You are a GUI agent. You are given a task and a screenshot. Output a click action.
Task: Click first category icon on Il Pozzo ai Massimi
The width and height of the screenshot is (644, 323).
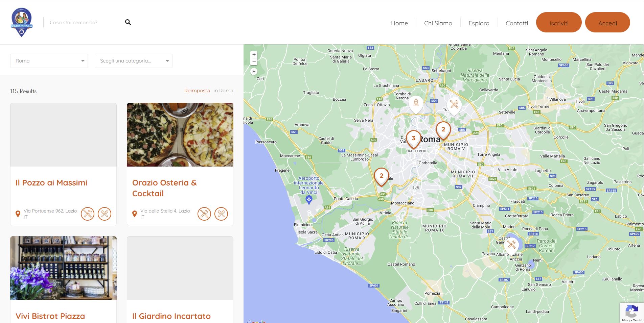pyautogui.click(x=88, y=214)
